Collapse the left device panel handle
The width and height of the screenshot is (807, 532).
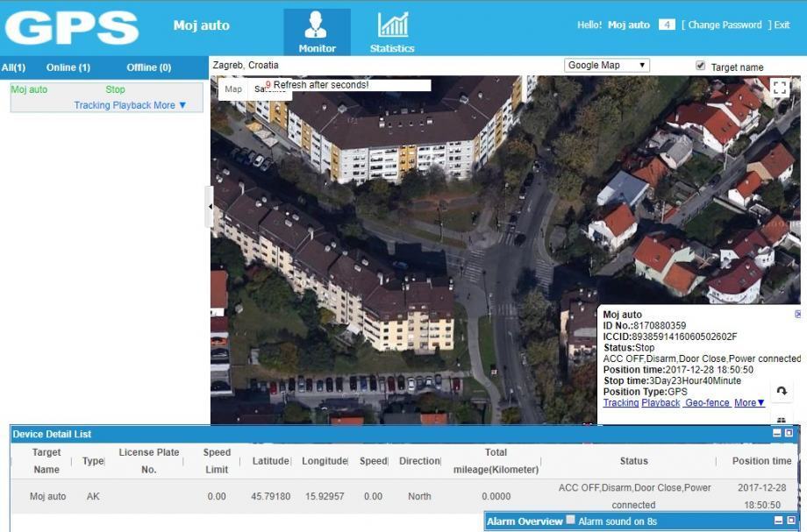[209, 207]
